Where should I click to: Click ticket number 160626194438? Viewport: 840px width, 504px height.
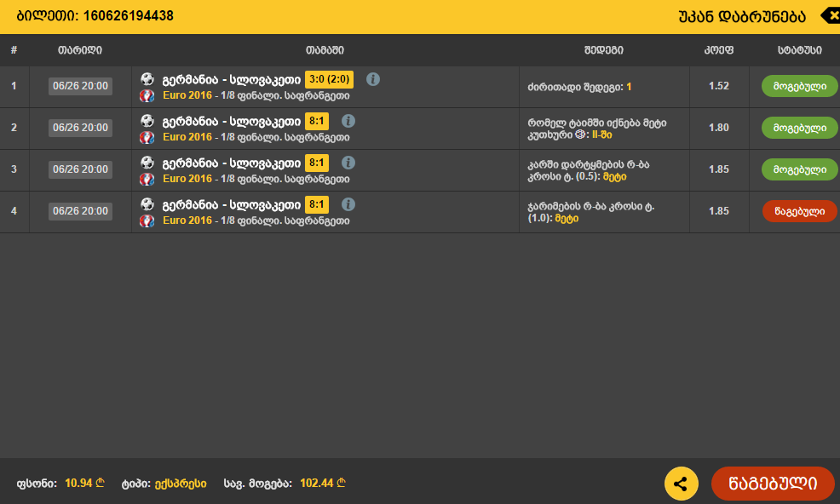coord(128,16)
